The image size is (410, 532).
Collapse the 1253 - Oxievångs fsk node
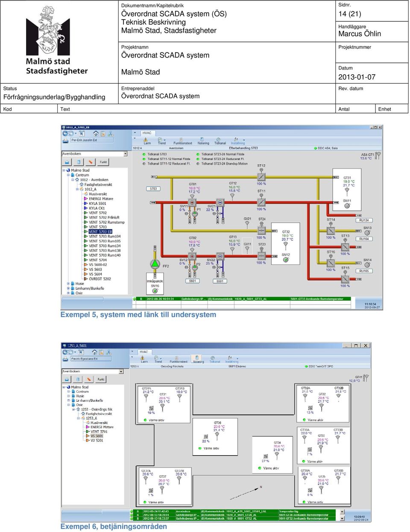73,409
